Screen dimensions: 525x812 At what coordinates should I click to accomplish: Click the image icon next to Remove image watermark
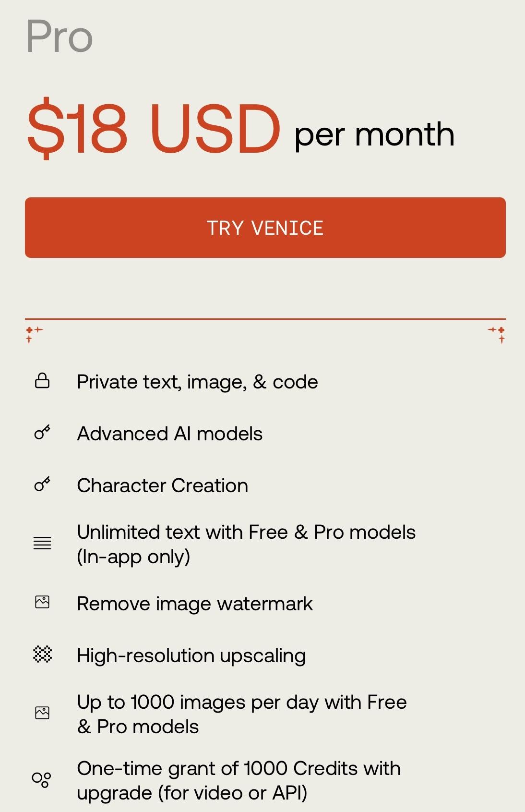click(x=42, y=602)
